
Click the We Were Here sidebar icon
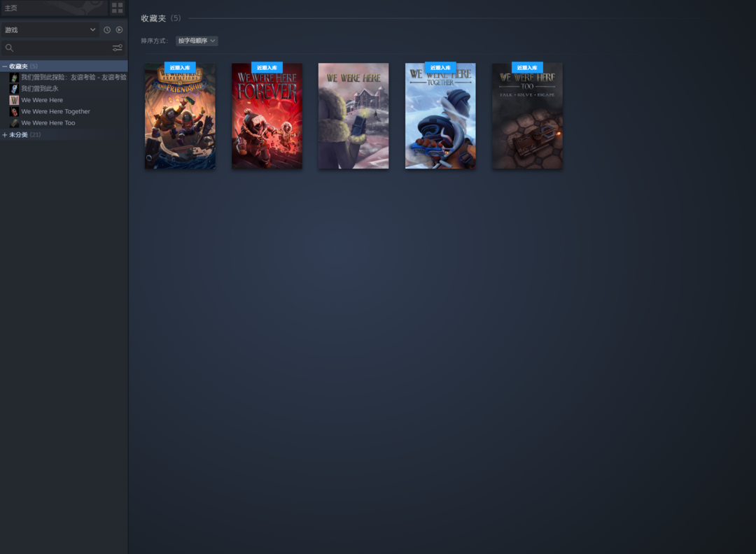pyautogui.click(x=14, y=100)
